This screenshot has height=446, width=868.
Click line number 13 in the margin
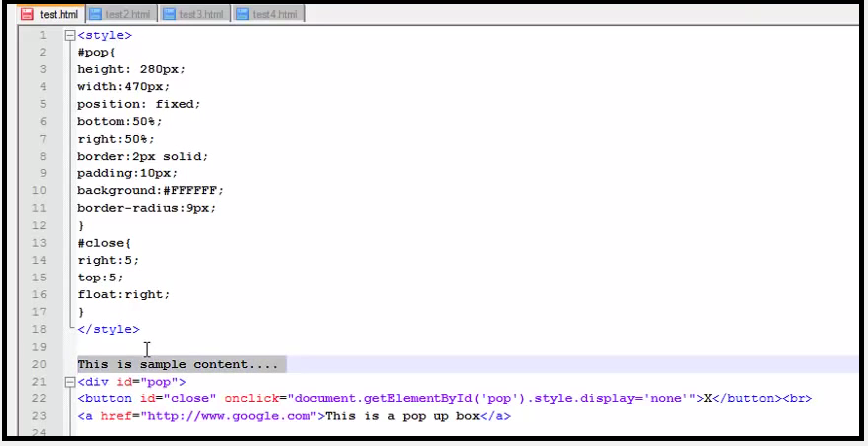pyautogui.click(x=39, y=243)
